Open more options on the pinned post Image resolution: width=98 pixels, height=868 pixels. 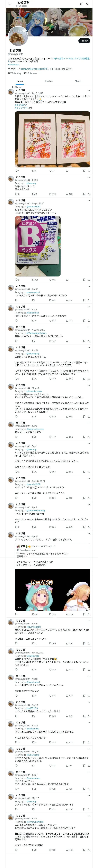coord(89,90)
